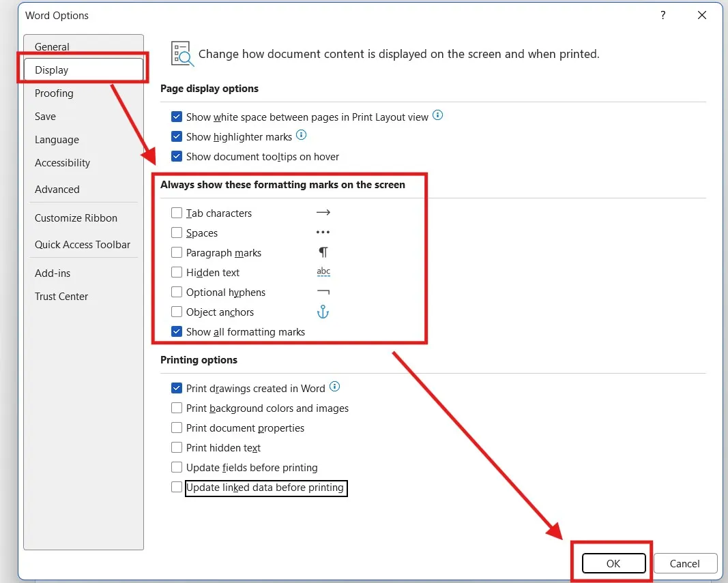
Task: Click the Word Options title text
Action: pos(57,15)
